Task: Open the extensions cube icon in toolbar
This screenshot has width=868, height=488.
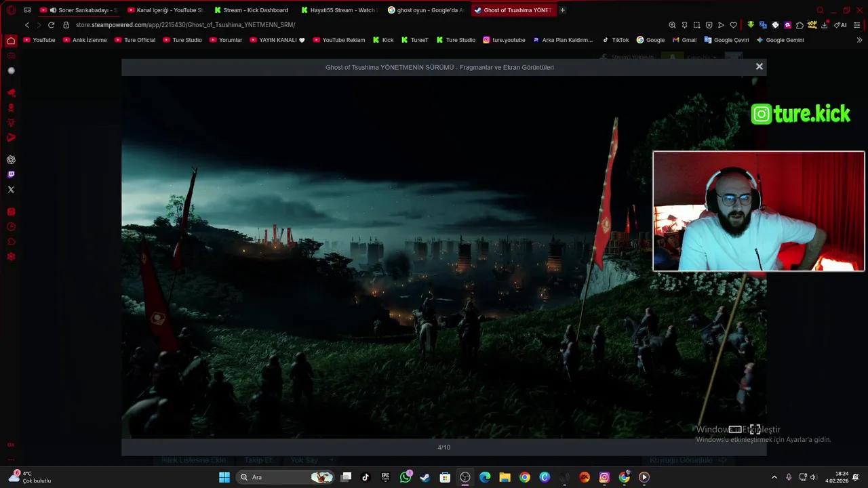Action: [x=800, y=25]
